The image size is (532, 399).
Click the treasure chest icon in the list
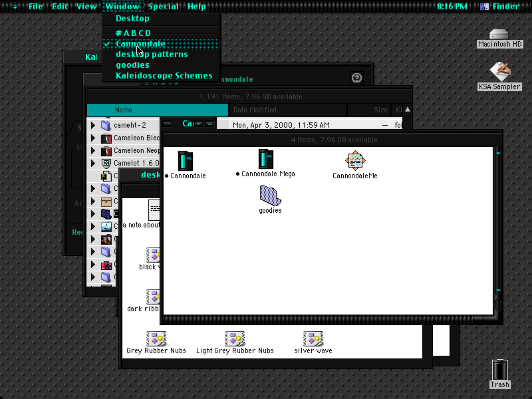pyautogui.click(x=106, y=201)
